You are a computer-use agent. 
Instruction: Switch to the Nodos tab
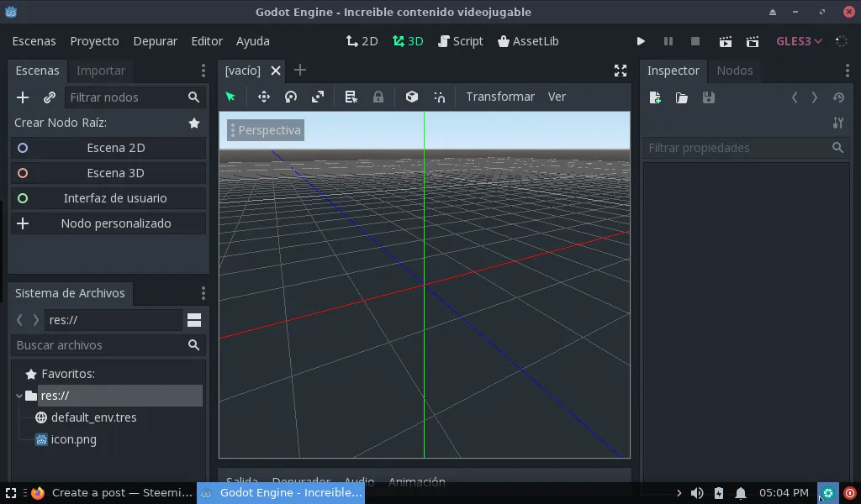point(735,71)
